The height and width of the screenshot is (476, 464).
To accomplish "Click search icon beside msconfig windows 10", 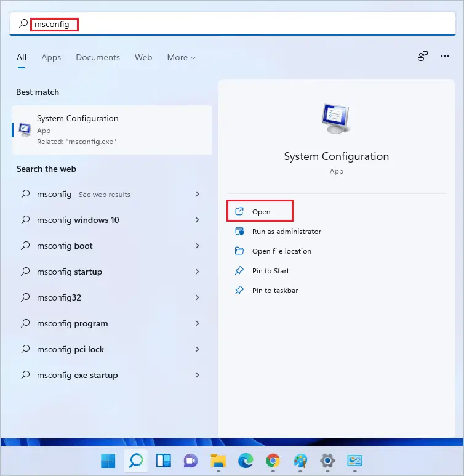I will point(25,219).
